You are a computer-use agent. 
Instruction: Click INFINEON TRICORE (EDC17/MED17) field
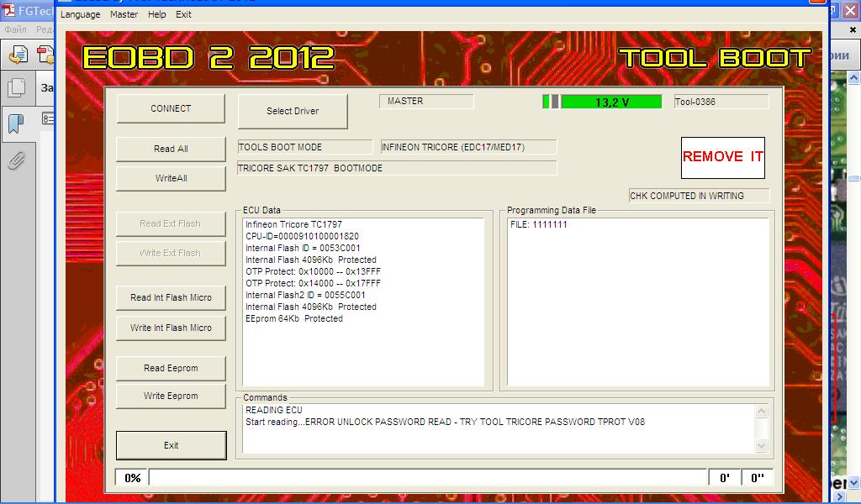tap(468, 147)
